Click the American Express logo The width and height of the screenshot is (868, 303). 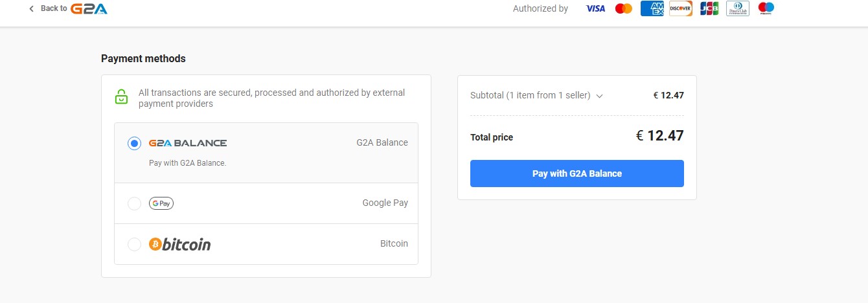pos(652,8)
